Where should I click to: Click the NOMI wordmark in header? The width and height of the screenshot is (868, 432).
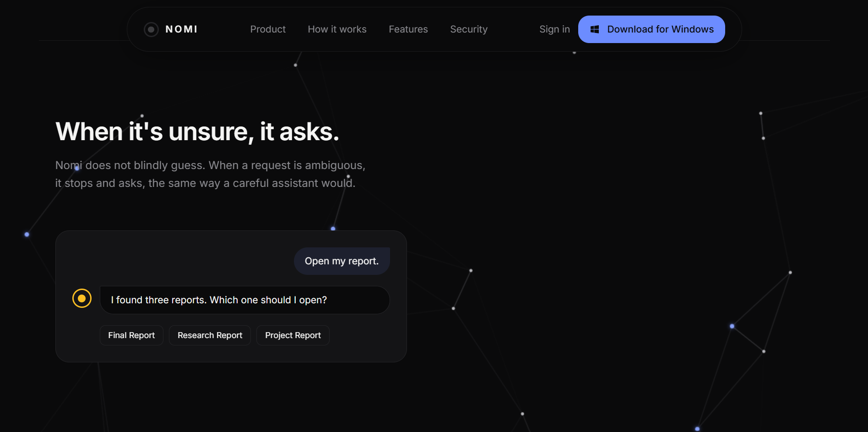click(181, 29)
